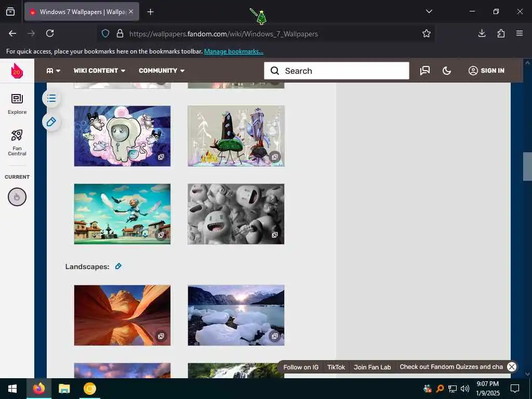
Task: Click the Follow on IG link
Action: (x=301, y=367)
